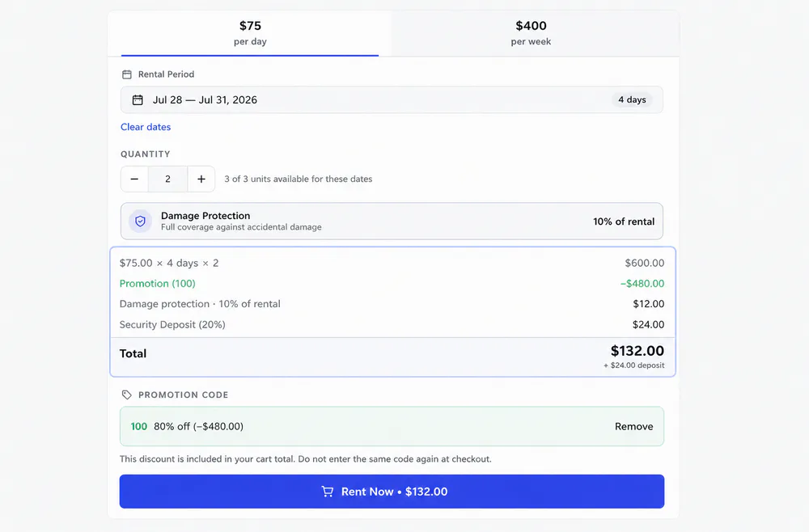809x532 pixels.
Task: Click the Total label
Action: (133, 353)
